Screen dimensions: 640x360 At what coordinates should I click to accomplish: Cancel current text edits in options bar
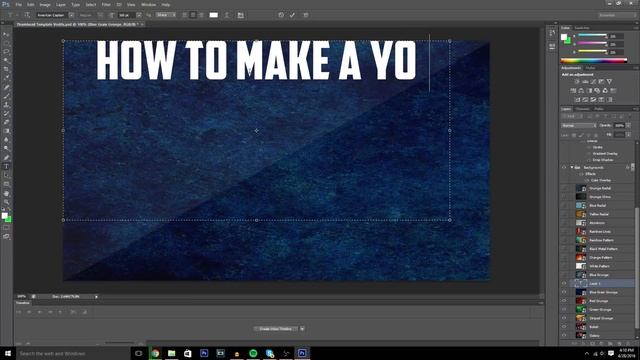click(281, 15)
